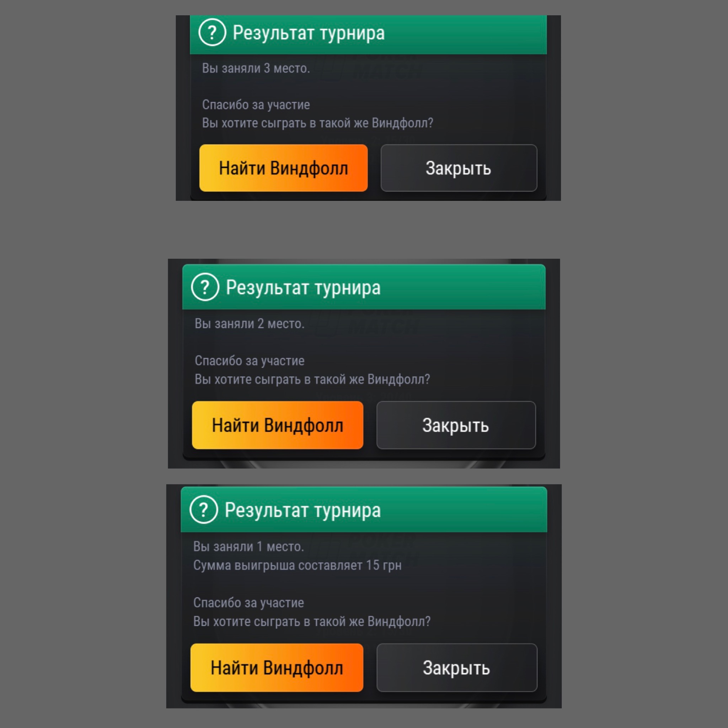The height and width of the screenshot is (728, 728).
Task: Click 'Результат турнира' title above 3 место
Action: point(309,33)
